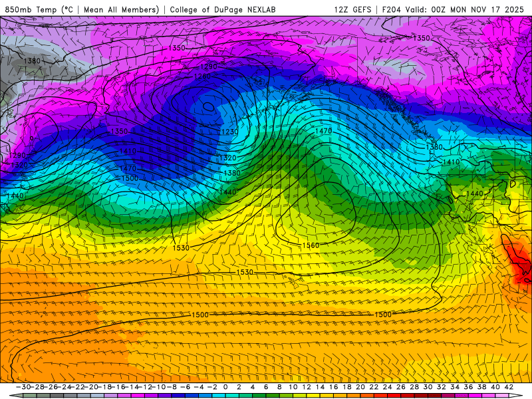The height and width of the screenshot is (399, 532).
Task: Click the -30 value on the colorbar
Action: (23, 387)
